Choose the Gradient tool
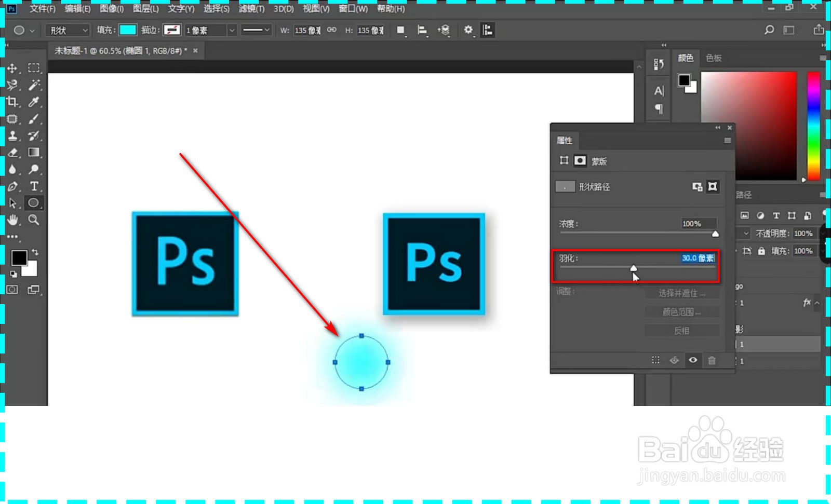 34,153
